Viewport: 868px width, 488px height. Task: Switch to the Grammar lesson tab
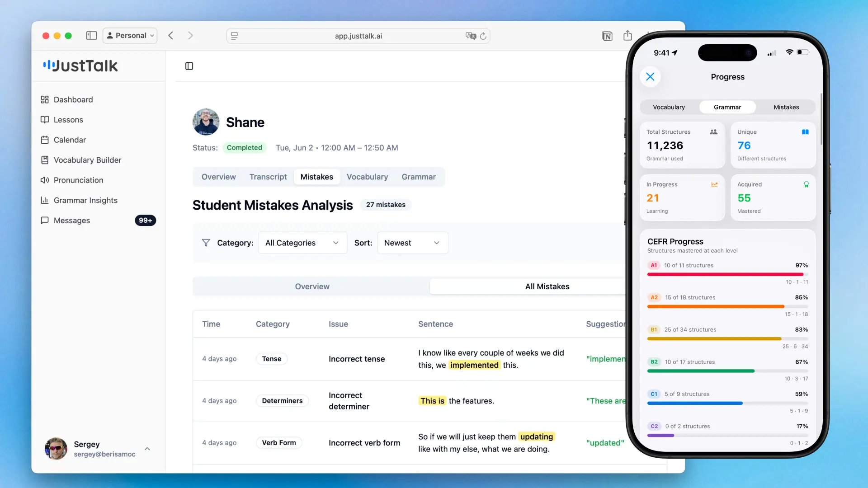419,177
